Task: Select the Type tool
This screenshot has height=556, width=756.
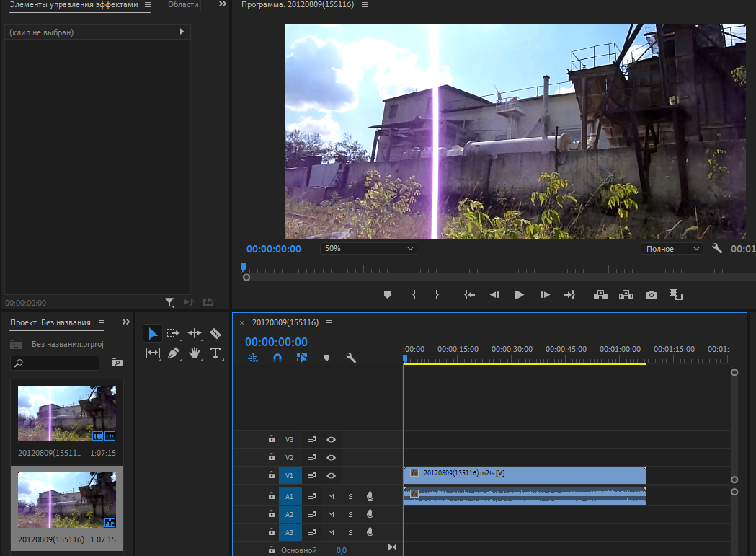Action: pyautogui.click(x=215, y=353)
